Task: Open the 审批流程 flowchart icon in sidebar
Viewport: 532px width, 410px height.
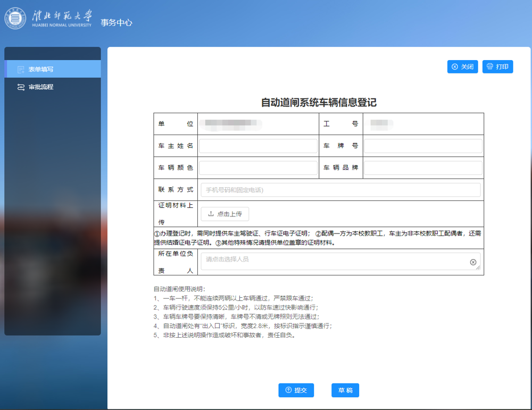Action: click(21, 87)
